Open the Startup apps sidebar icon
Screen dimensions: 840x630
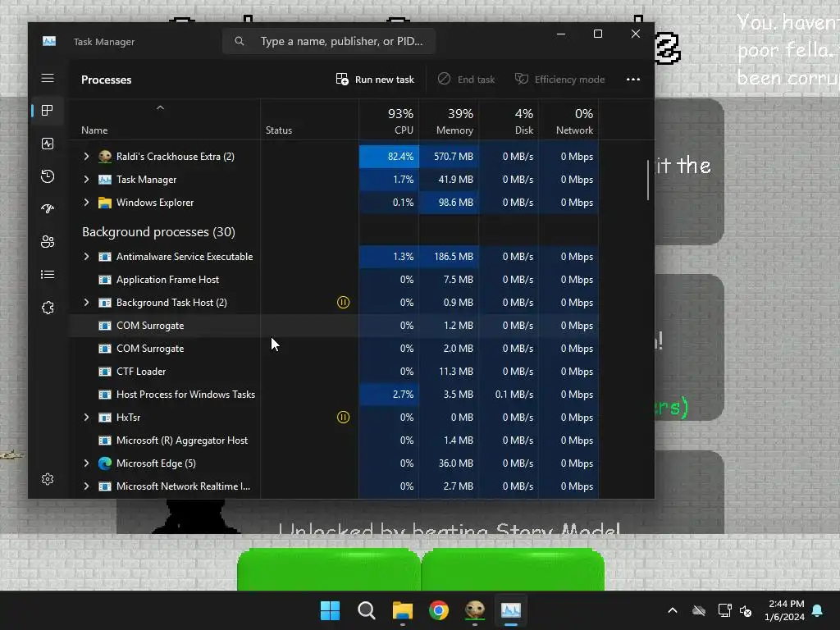tap(48, 209)
